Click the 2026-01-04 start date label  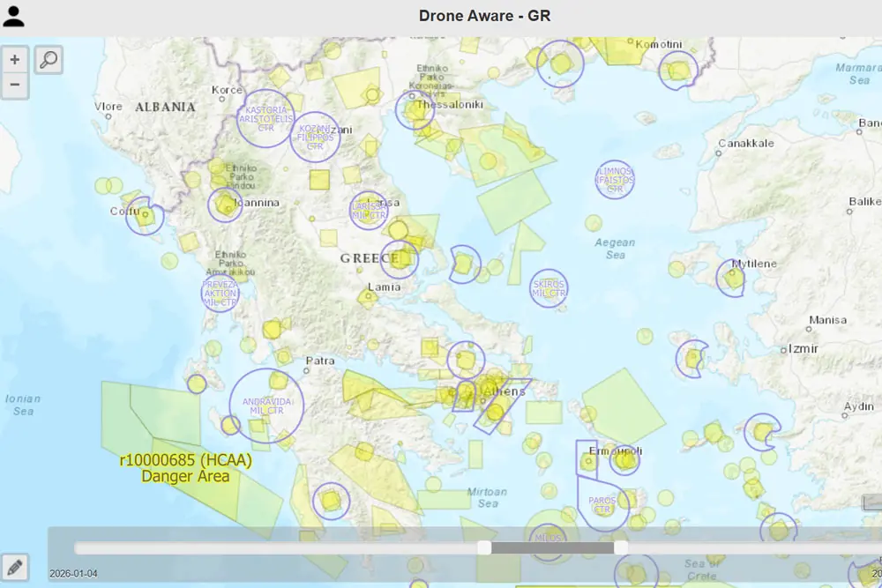[74, 573]
